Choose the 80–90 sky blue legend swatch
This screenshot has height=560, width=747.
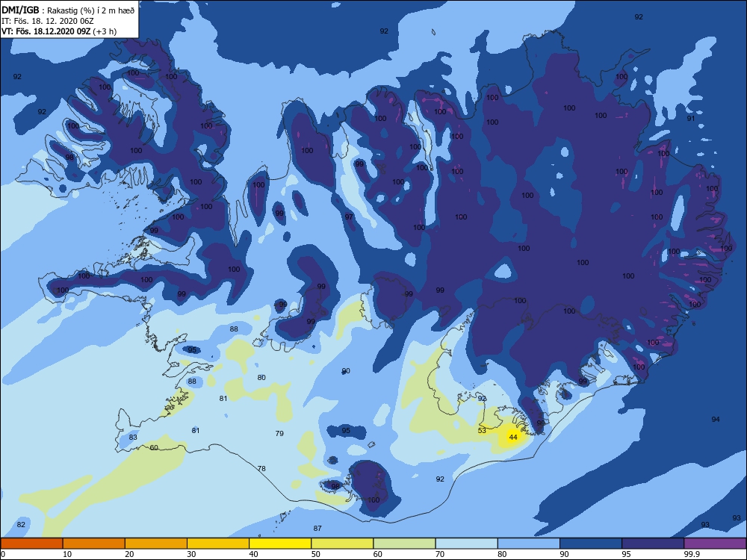pos(529,544)
